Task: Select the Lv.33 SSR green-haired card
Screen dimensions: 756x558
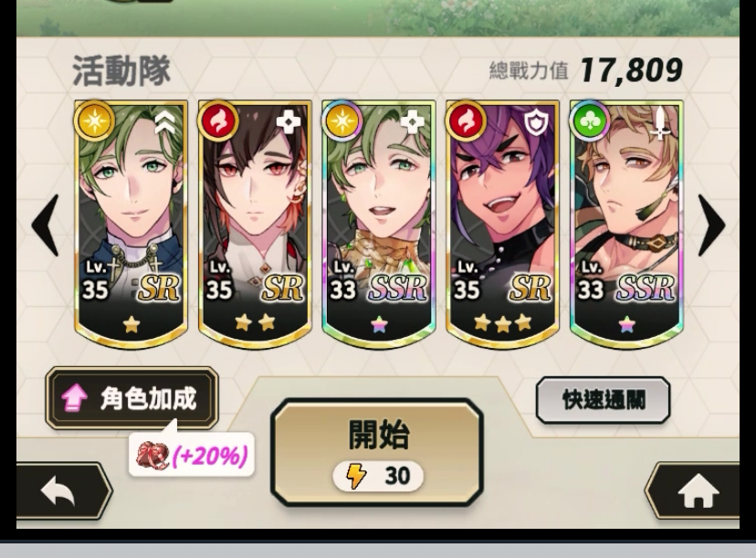Action: [x=379, y=223]
